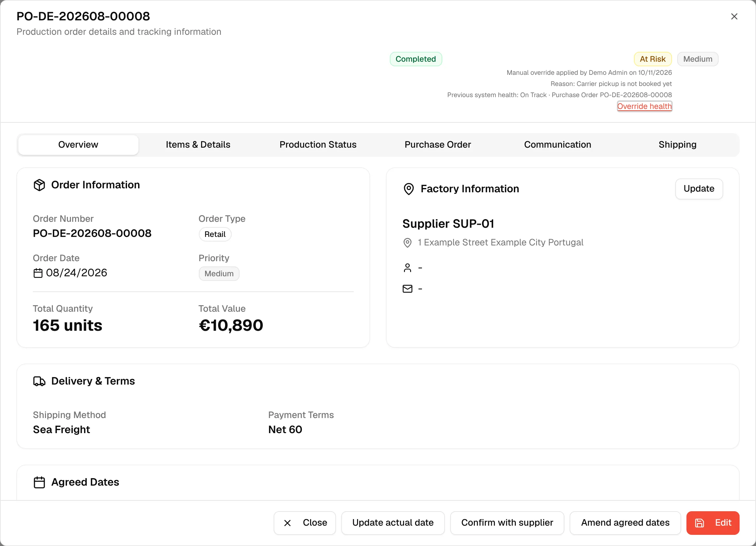The width and height of the screenshot is (756, 546).
Task: Click the Net 60 payment terms value
Action: click(285, 430)
